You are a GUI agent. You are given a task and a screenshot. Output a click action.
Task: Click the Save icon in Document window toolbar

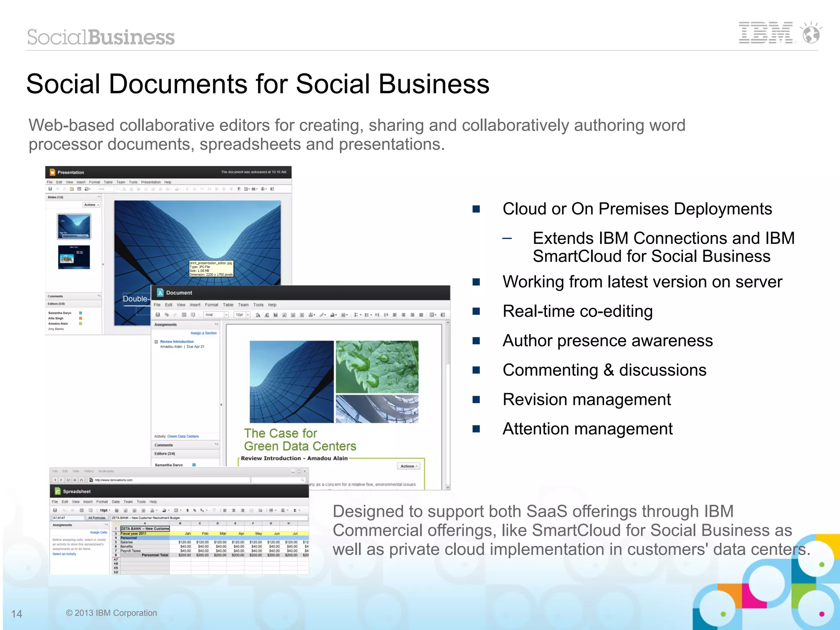(157, 315)
